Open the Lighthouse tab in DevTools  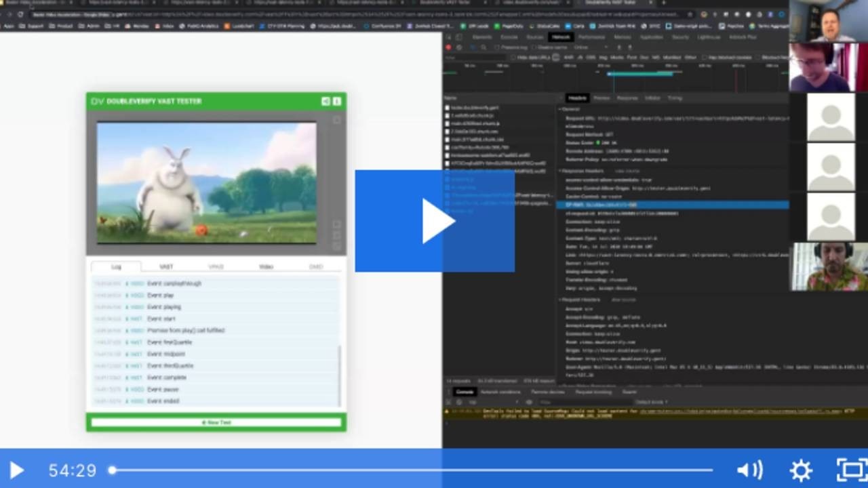click(x=709, y=37)
